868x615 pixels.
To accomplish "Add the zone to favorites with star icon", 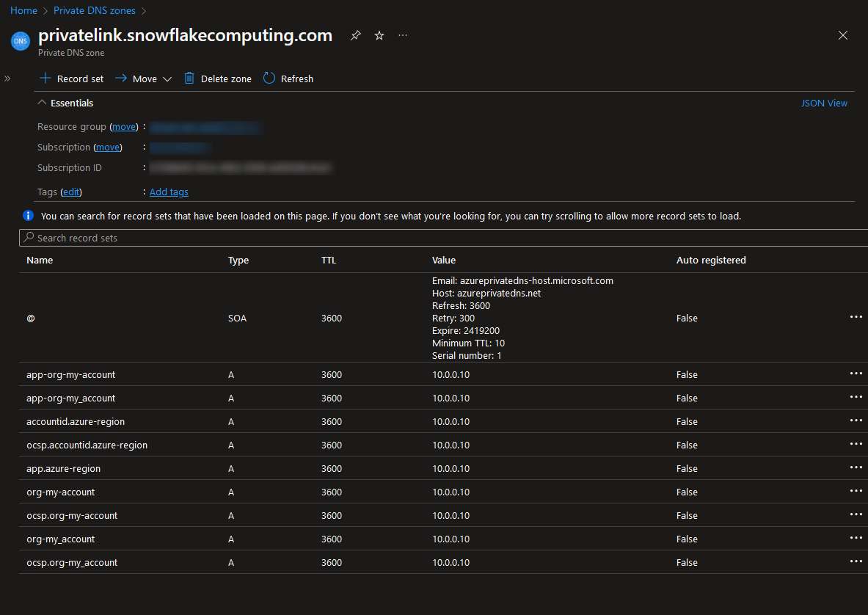I will (x=379, y=35).
